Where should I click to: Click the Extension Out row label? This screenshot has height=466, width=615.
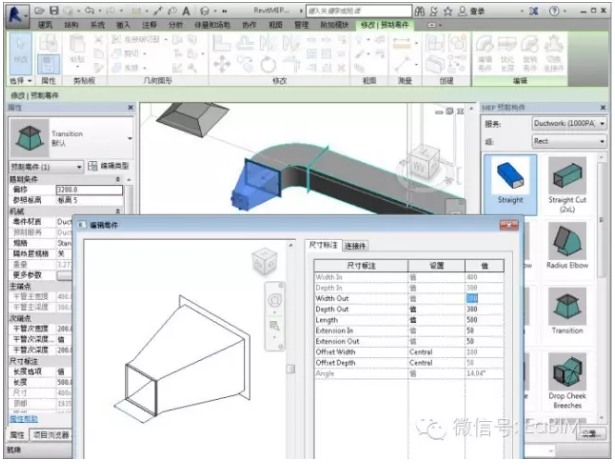click(x=337, y=341)
